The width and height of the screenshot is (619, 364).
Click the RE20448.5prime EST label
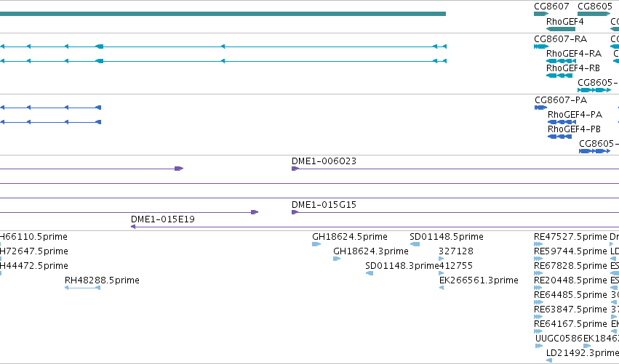coord(570,280)
